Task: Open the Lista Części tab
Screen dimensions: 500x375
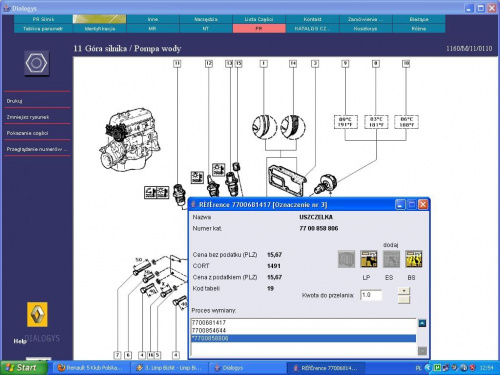Action: point(259,19)
